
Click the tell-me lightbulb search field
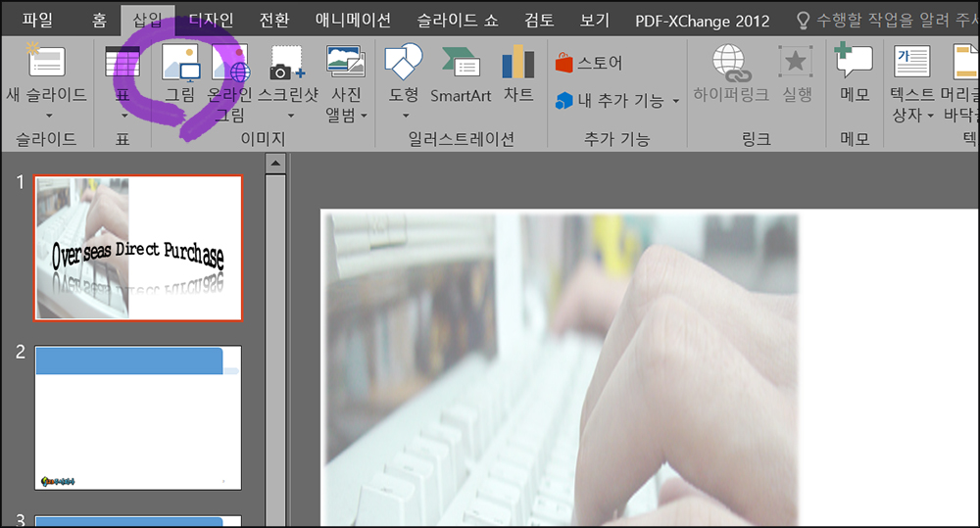[886, 20]
